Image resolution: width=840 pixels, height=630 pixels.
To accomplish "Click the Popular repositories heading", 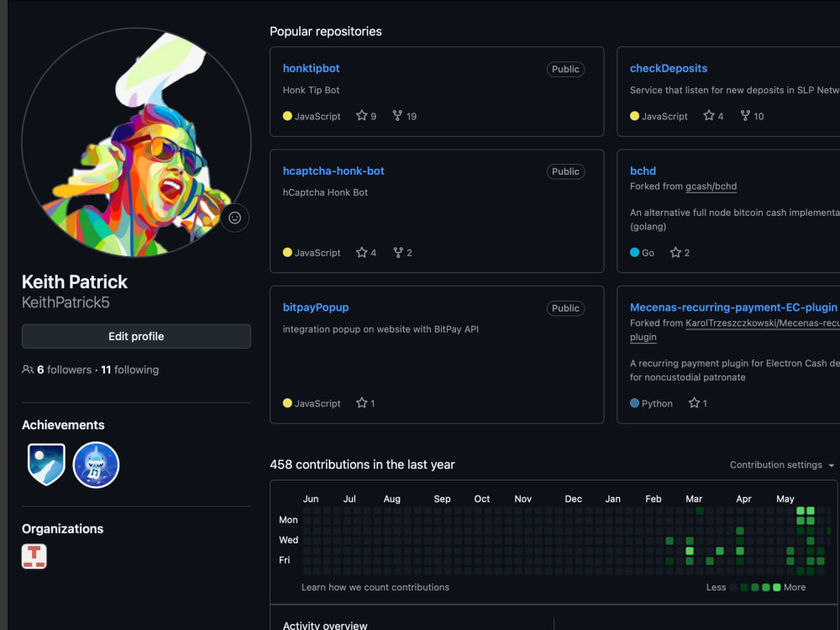I will pos(326,32).
